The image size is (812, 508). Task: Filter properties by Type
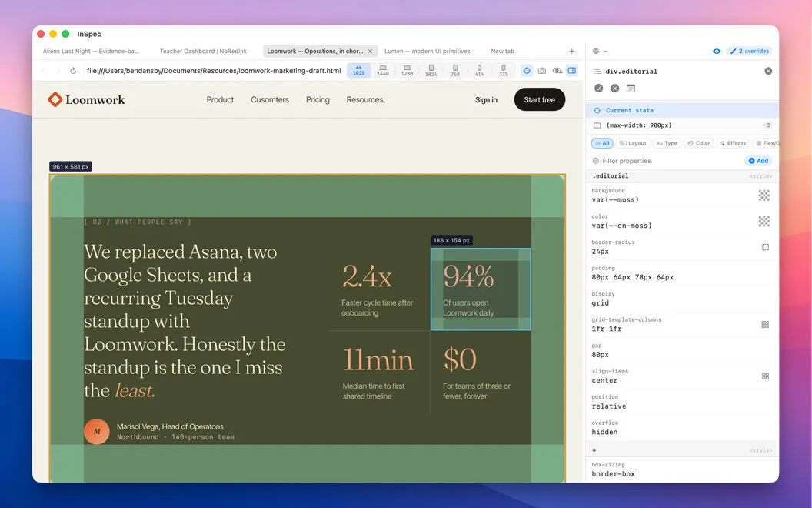coord(667,144)
